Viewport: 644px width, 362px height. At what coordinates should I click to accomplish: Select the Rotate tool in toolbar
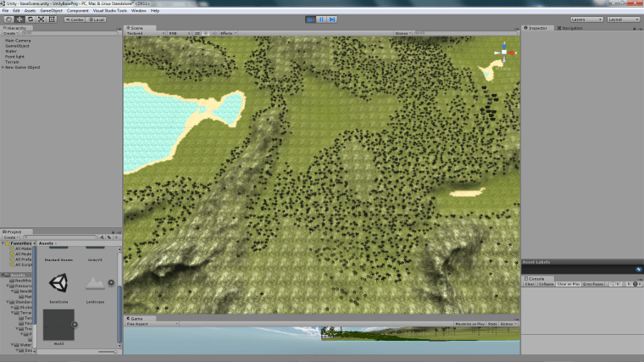[x=31, y=19]
